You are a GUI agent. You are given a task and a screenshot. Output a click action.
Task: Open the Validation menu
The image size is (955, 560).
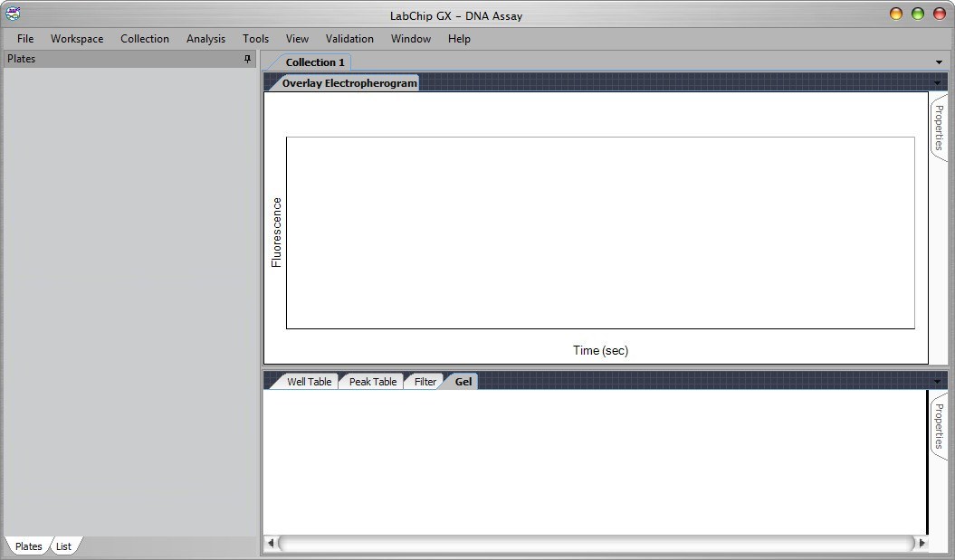(349, 38)
